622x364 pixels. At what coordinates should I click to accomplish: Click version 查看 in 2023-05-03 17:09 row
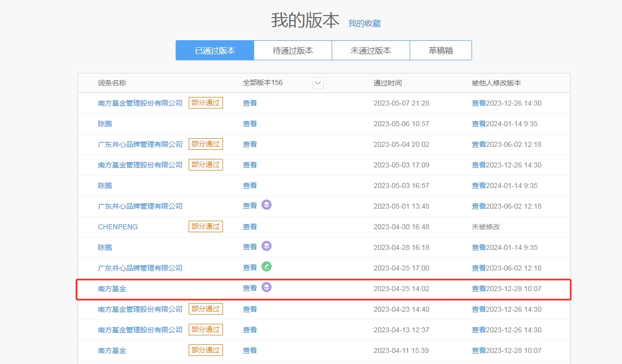[250, 165]
